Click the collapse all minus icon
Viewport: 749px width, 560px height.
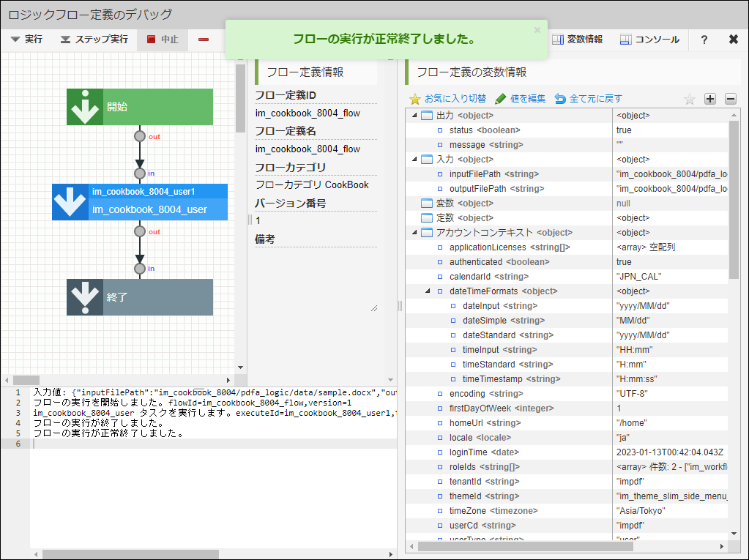(730, 99)
